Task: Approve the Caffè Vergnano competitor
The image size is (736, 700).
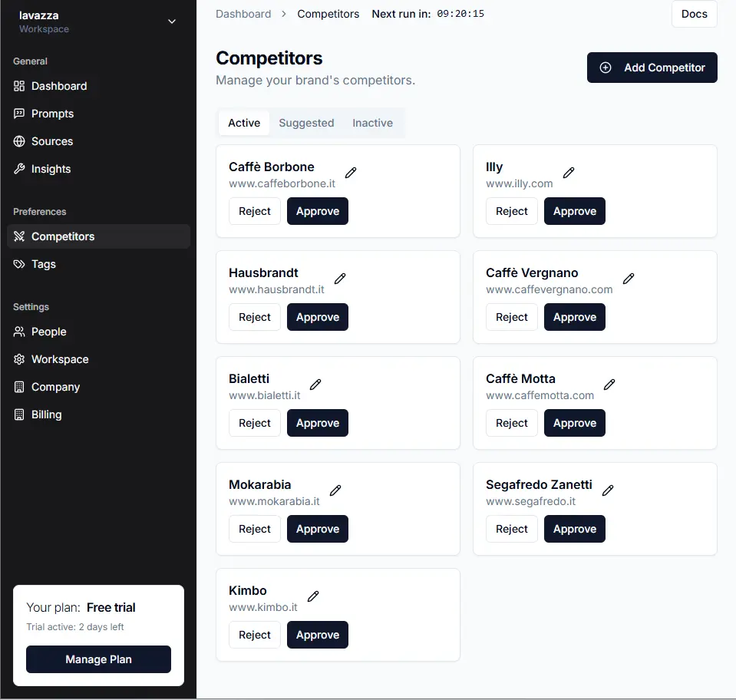Action: coord(575,317)
